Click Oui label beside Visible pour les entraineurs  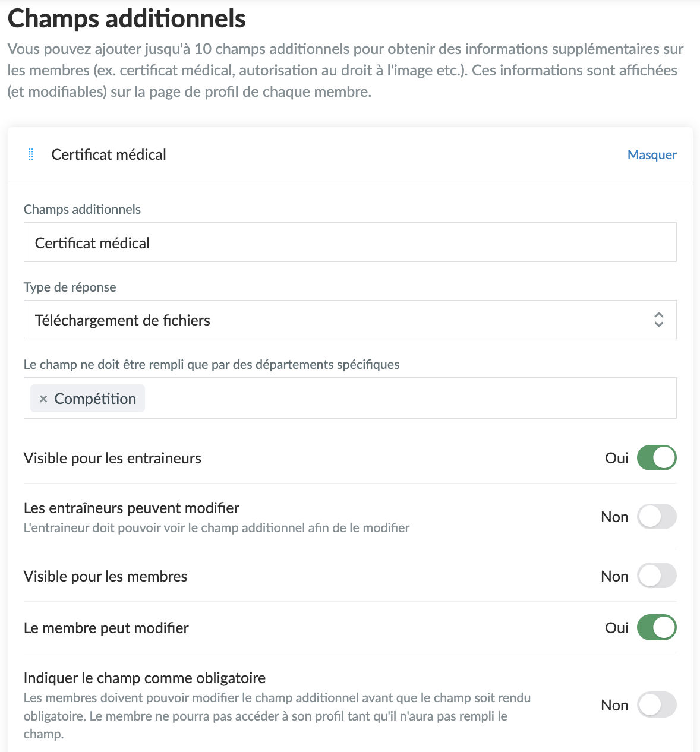tap(616, 458)
